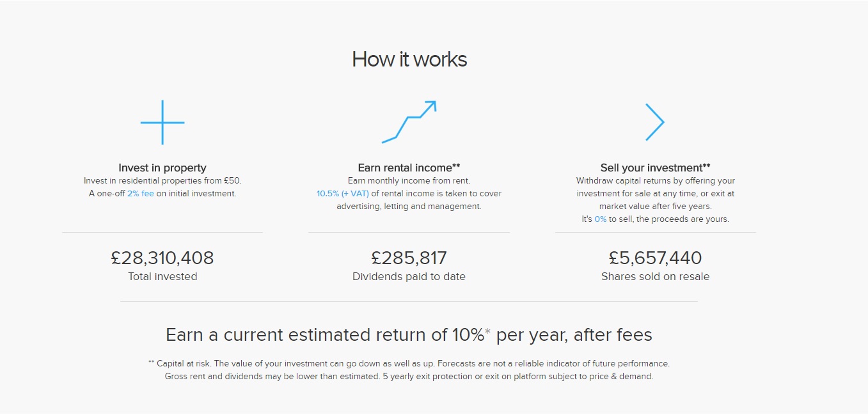Click the Capital at risk disclaimer text
Screen dimensions: 868x415
tap(409, 370)
